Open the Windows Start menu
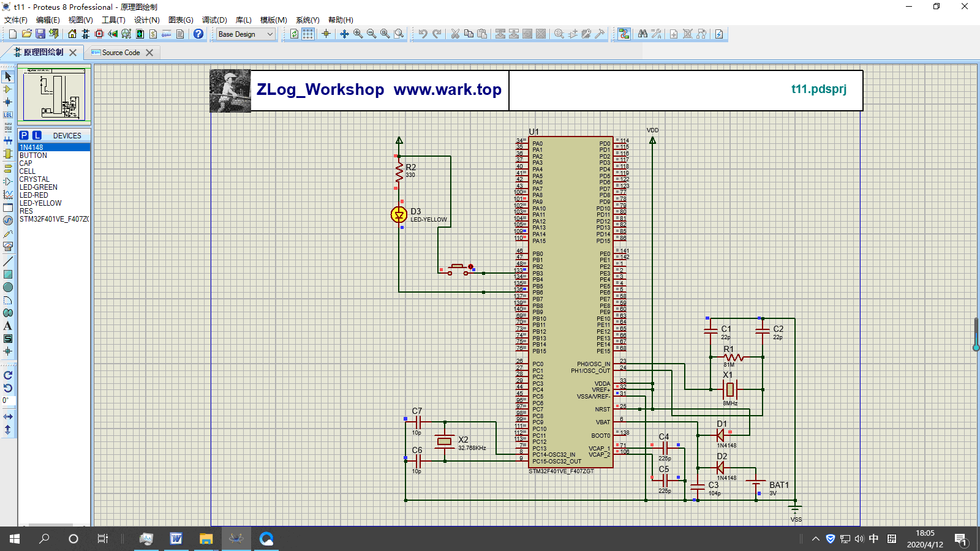The height and width of the screenshot is (551, 980). point(15,539)
